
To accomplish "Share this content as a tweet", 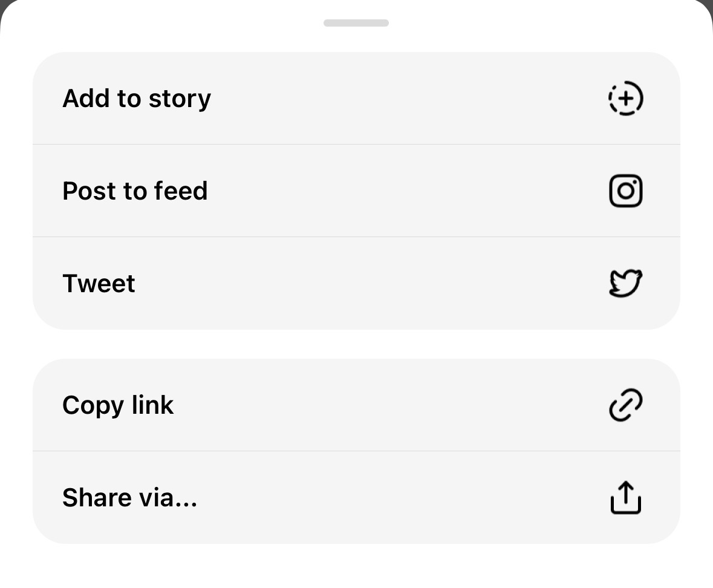I will [x=356, y=283].
